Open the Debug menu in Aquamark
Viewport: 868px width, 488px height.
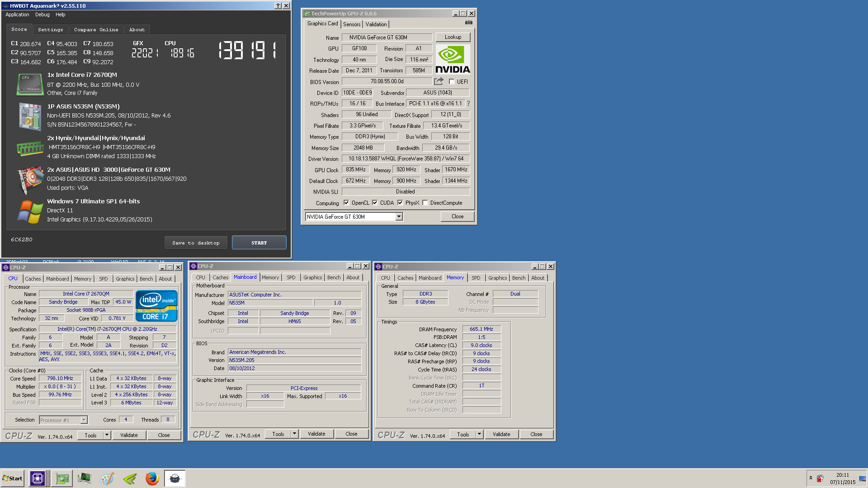tap(42, 14)
